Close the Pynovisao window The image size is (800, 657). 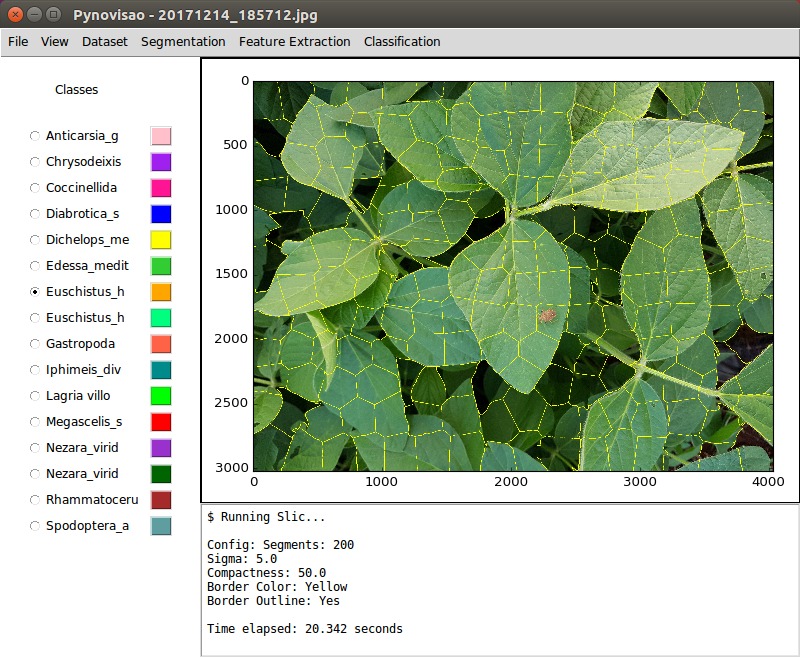tap(13, 14)
